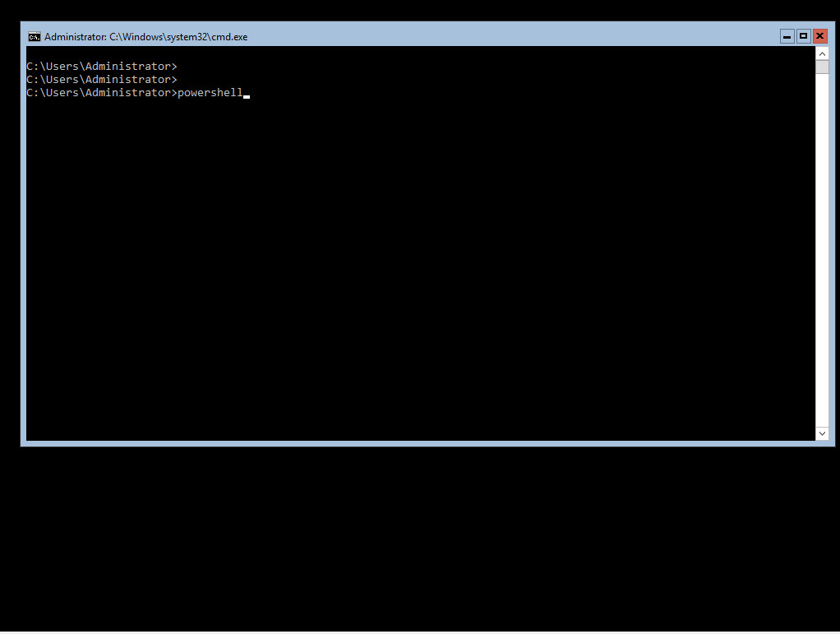Close the Administrator cmd.exe window
This screenshot has height=634, width=840.
819,36
